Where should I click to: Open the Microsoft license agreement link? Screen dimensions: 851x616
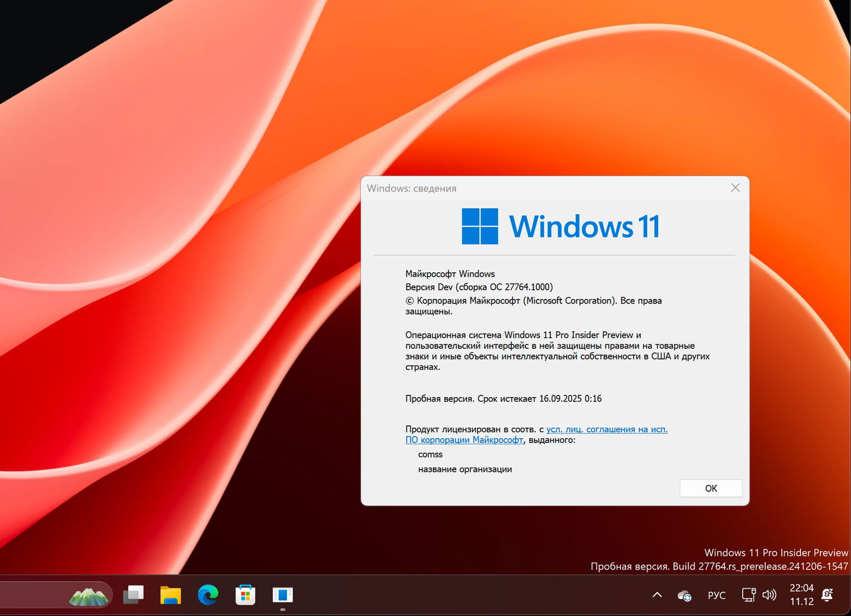[x=607, y=429]
